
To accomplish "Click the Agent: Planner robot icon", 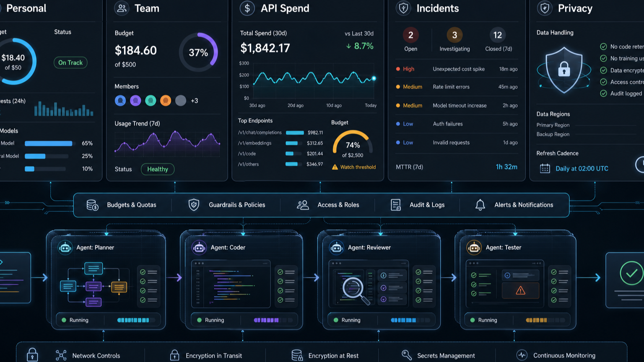I will coord(65,248).
